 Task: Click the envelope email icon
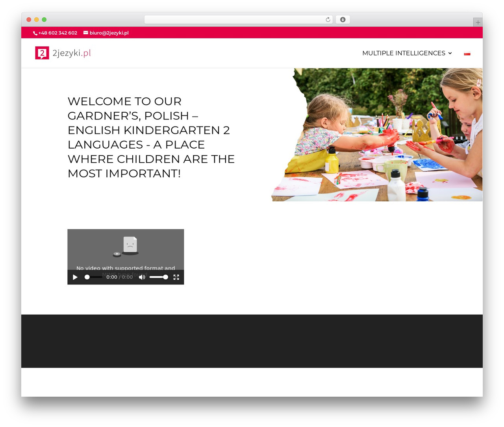coord(85,33)
